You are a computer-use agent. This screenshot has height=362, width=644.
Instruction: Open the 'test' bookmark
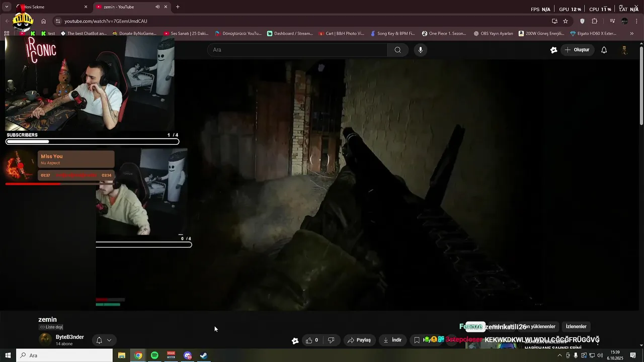tap(48, 34)
